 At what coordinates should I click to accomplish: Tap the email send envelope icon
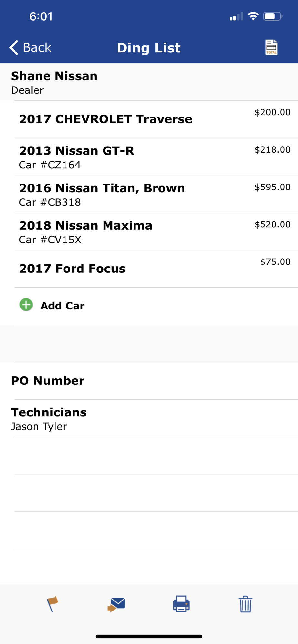(x=116, y=604)
